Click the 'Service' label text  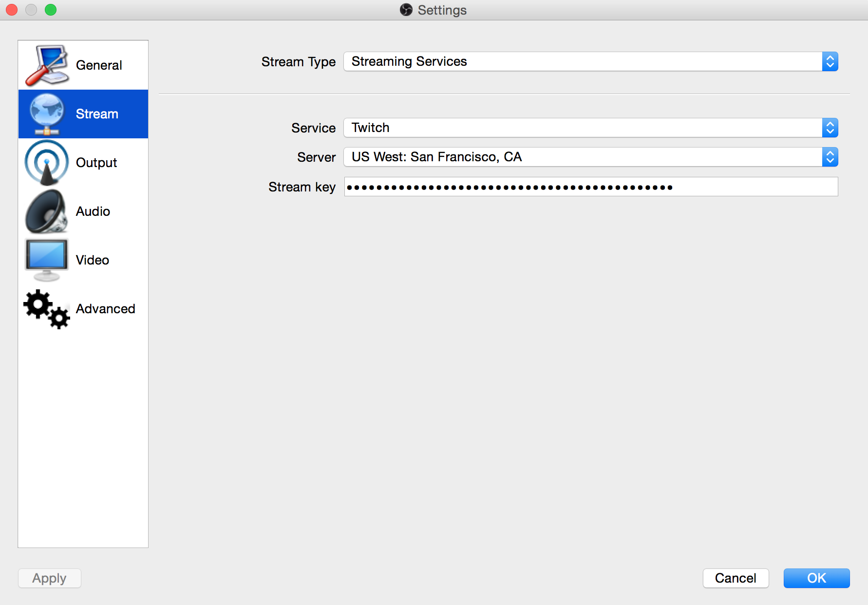click(314, 128)
